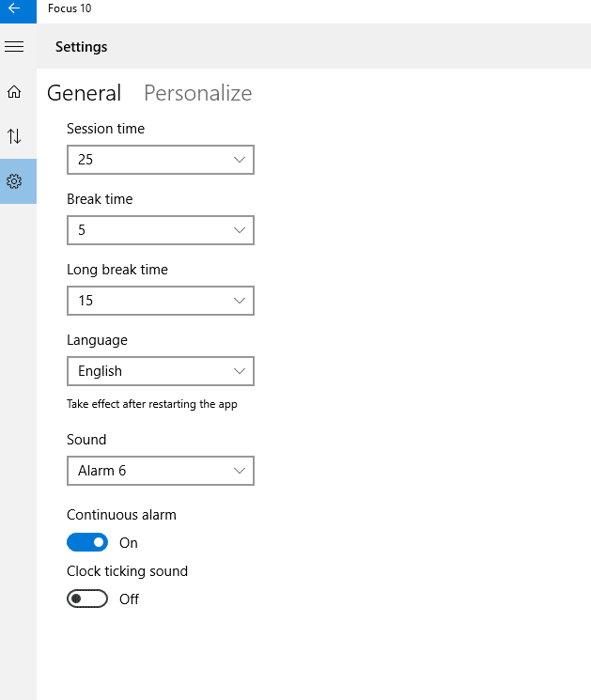Open the up-down arrows sidebar icon
591x700 pixels.
click(x=14, y=136)
